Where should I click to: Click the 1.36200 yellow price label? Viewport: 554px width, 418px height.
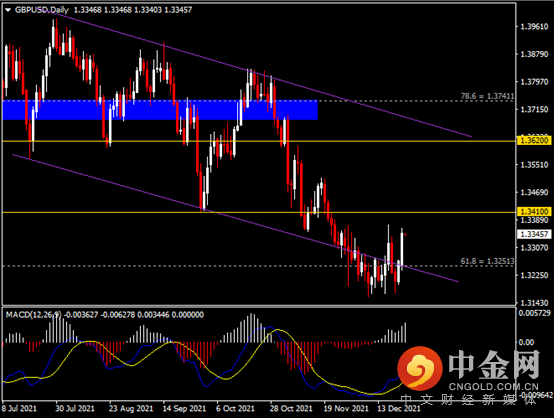[534, 141]
